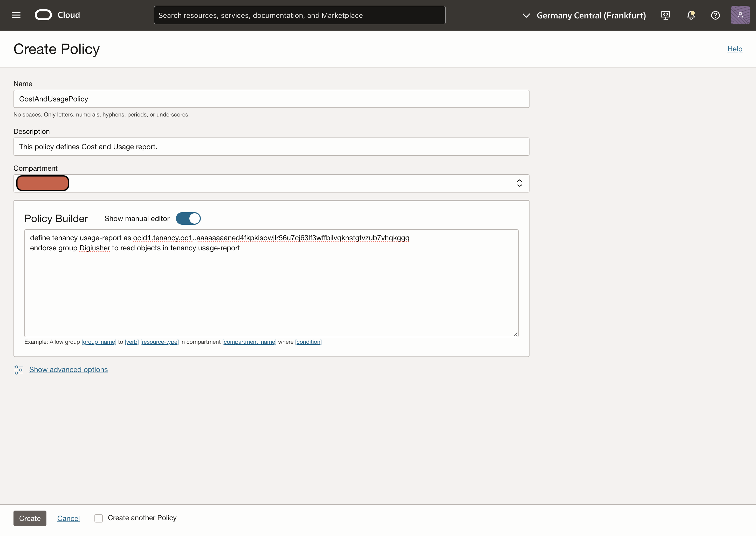Toggle the Show manual editor switch
The width and height of the screenshot is (756, 536).
tap(188, 218)
